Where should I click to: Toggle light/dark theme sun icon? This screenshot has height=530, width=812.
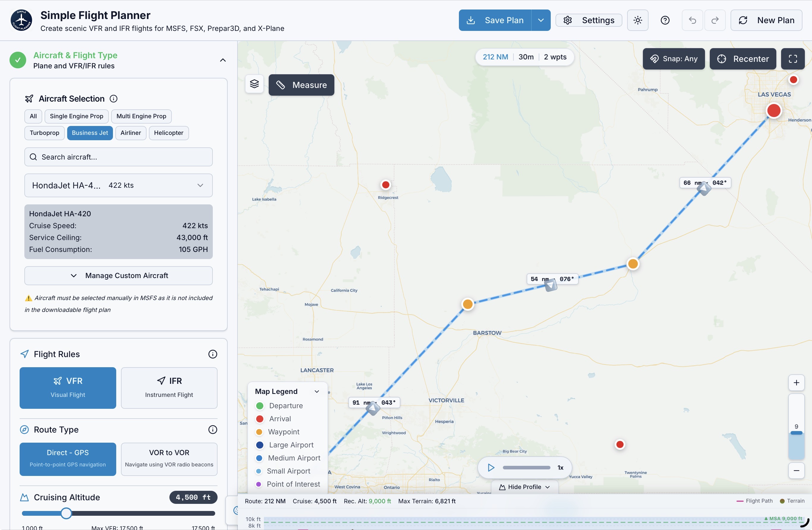(637, 20)
